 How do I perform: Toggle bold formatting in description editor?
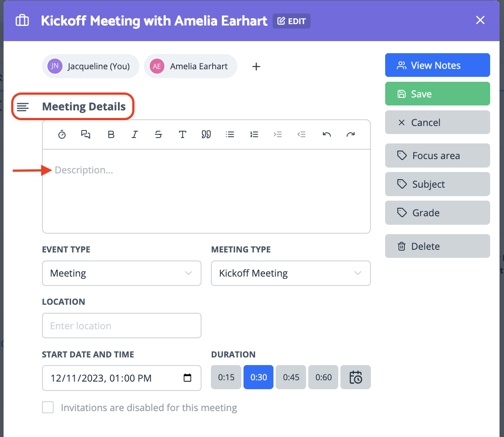(111, 134)
